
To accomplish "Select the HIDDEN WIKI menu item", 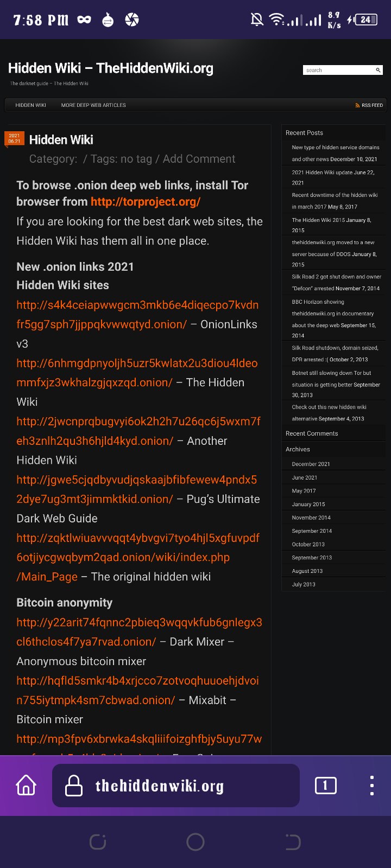I will (30, 105).
